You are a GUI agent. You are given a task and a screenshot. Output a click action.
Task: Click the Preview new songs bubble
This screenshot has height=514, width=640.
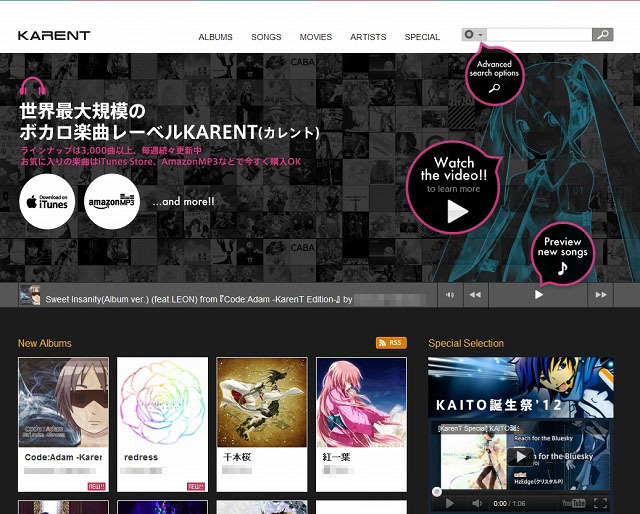[x=562, y=254]
